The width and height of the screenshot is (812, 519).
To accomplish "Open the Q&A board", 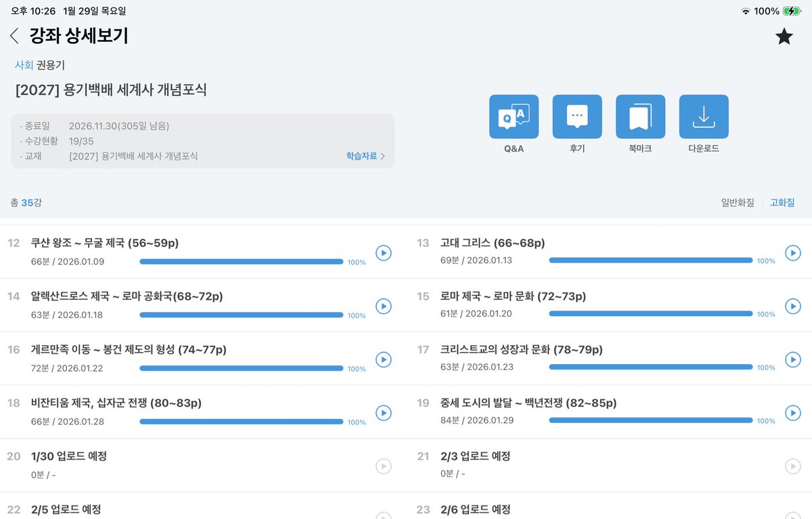I will tap(514, 116).
